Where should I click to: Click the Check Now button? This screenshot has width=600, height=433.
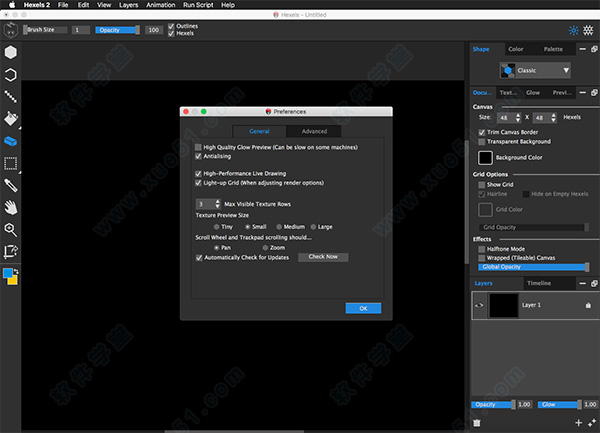[x=323, y=257]
